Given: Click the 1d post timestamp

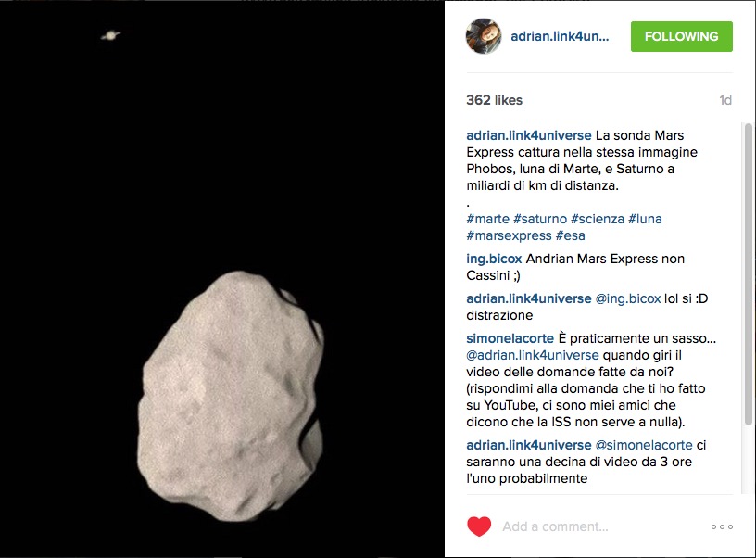Looking at the screenshot, I should click(725, 100).
